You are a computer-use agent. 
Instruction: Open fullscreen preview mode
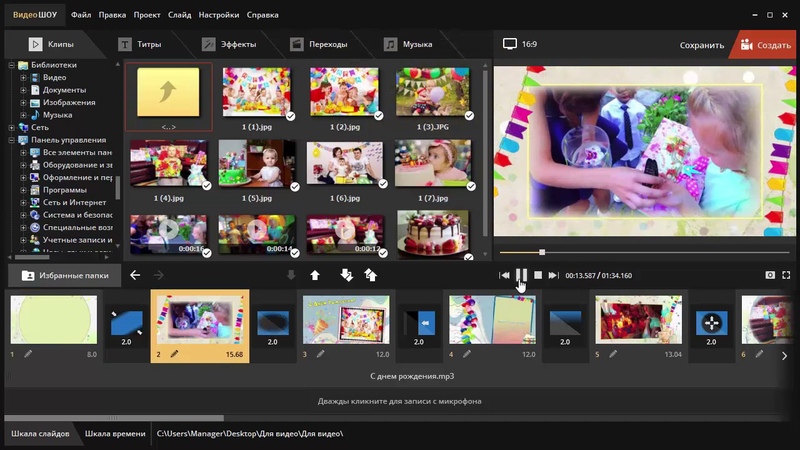[x=787, y=275]
